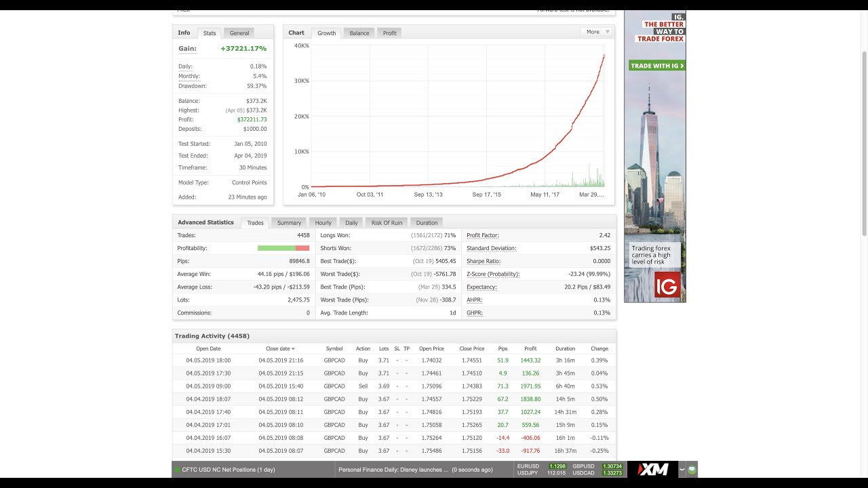Click the Z-Score (Probability) label
The height and width of the screenshot is (488, 868).
coord(493,274)
